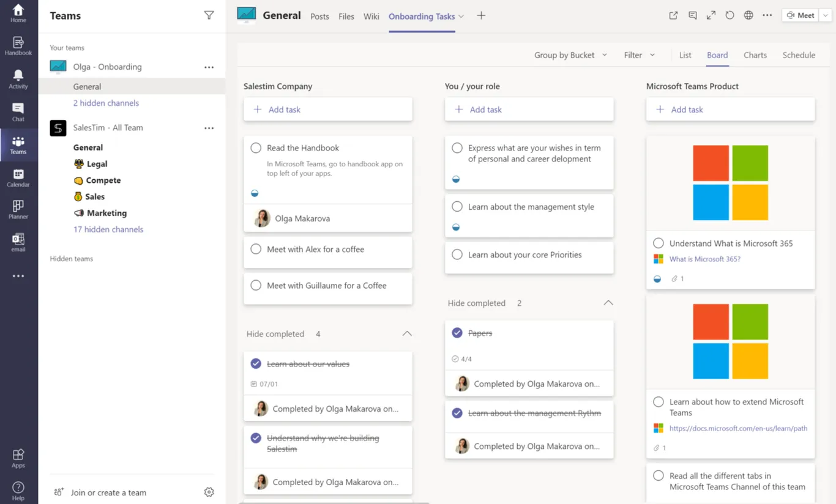Complete Learn about your core Priorities
Image resolution: width=836 pixels, height=504 pixels.
[x=457, y=254]
